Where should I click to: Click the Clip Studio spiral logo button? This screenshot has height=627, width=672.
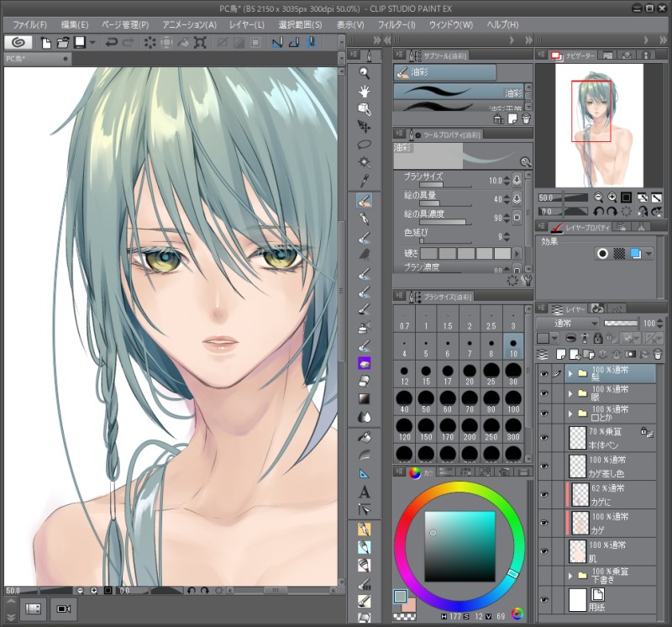(x=18, y=42)
